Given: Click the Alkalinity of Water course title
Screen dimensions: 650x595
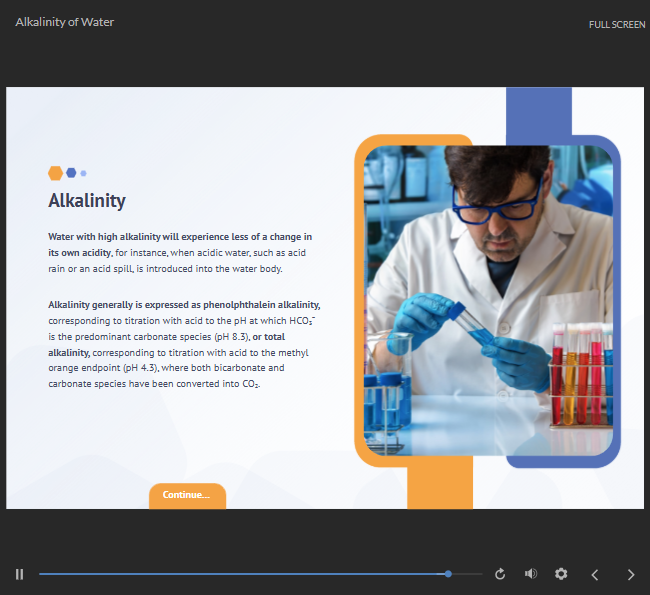Looking at the screenshot, I should coord(65,22).
